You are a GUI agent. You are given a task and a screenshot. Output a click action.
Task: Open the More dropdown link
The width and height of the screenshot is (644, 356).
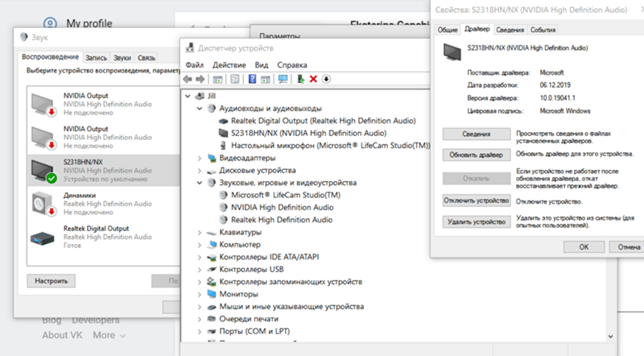[109, 335]
